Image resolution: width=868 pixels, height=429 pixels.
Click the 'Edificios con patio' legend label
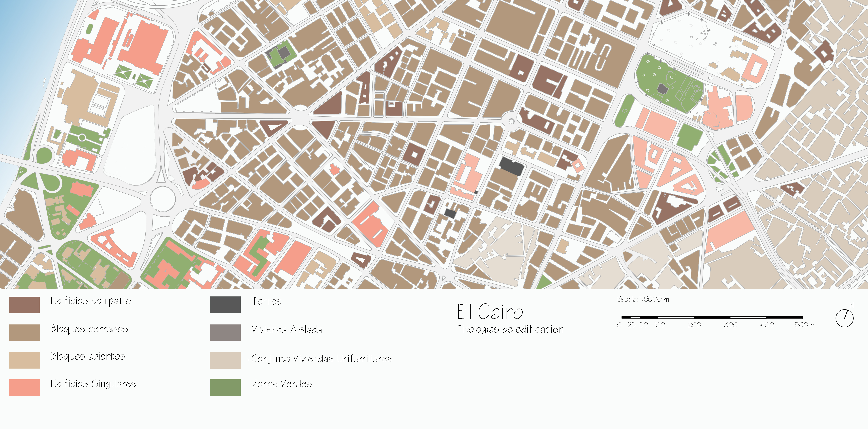point(91,301)
